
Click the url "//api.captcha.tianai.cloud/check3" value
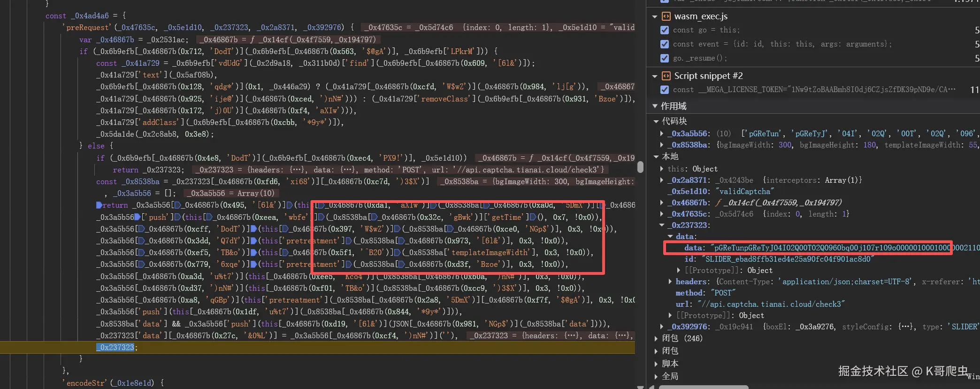tap(771, 304)
